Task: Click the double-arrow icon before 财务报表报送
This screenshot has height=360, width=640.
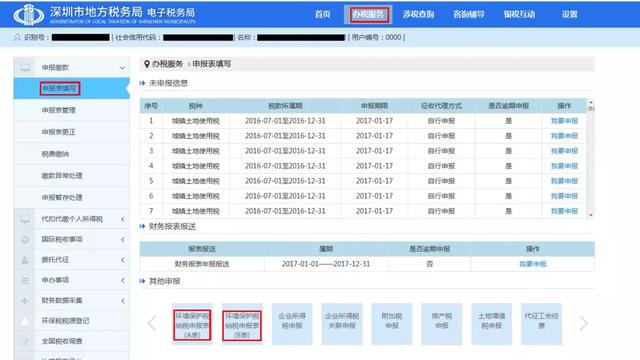Action: click(142, 227)
